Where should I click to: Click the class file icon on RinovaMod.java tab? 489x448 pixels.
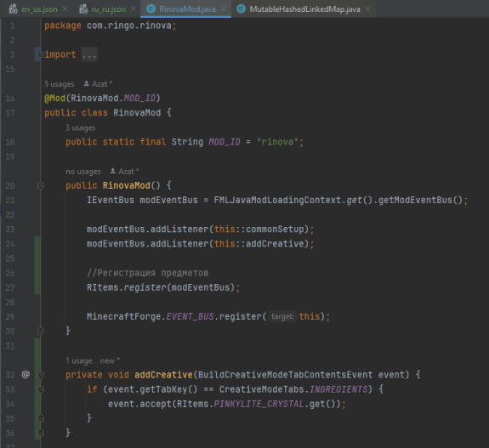click(151, 9)
